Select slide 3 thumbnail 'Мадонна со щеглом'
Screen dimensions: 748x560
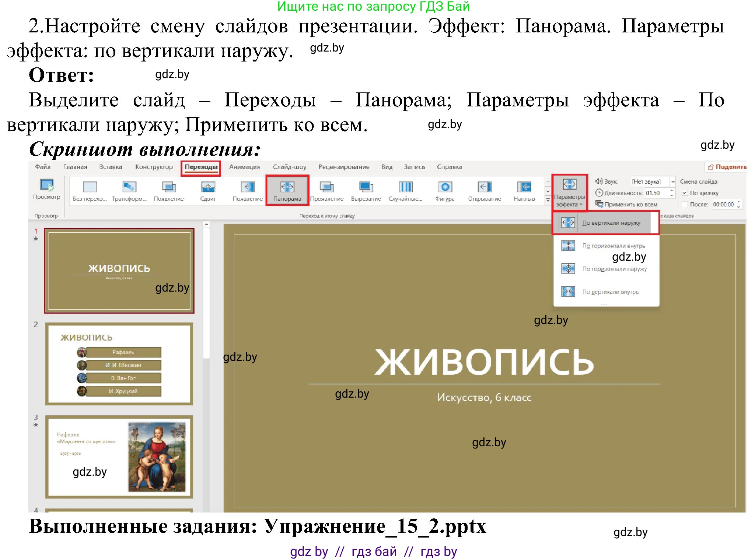[119, 457]
